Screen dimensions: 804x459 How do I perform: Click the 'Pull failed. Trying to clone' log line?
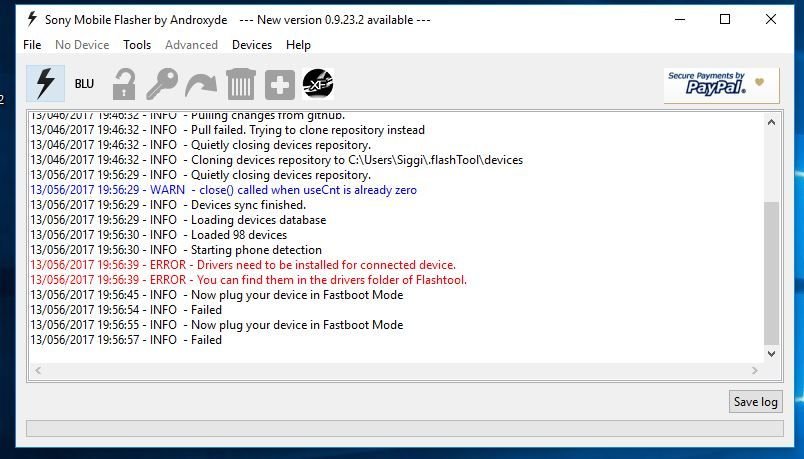[x=227, y=130]
